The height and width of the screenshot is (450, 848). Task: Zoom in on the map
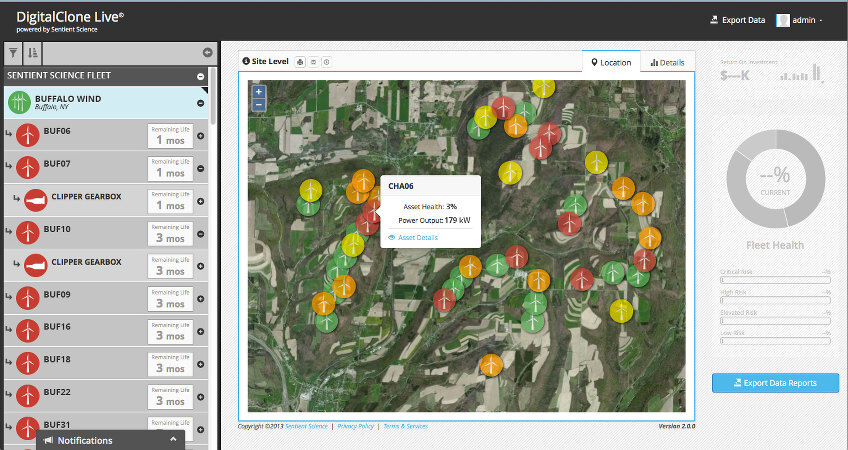pyautogui.click(x=259, y=91)
